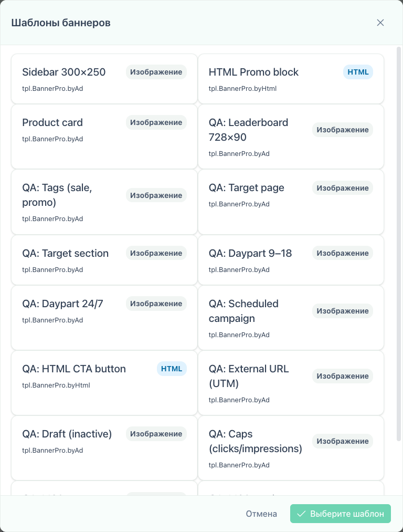Choose the QA: Draft (inactive) template
403x532 pixels.
point(104,448)
